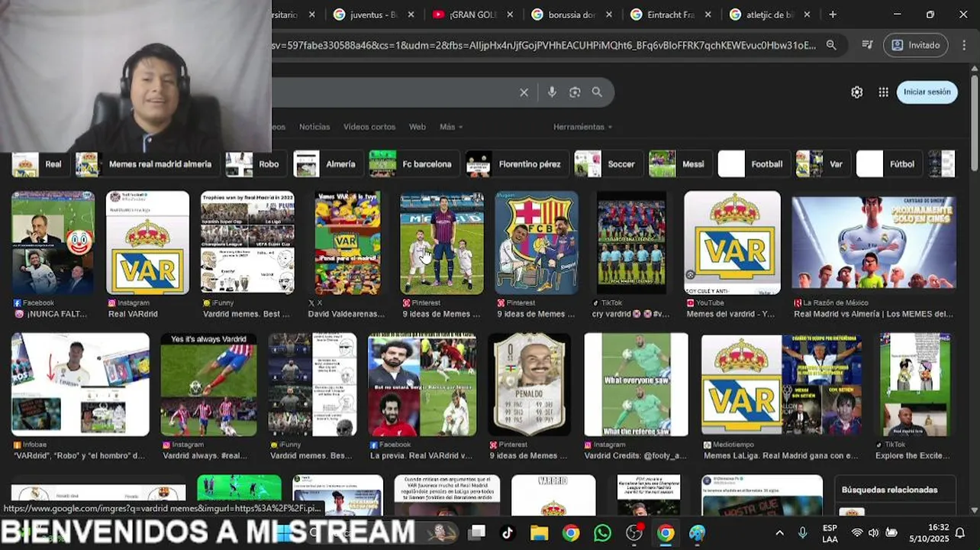Clear the Google search box text
The height and width of the screenshot is (550, 980).
click(524, 92)
